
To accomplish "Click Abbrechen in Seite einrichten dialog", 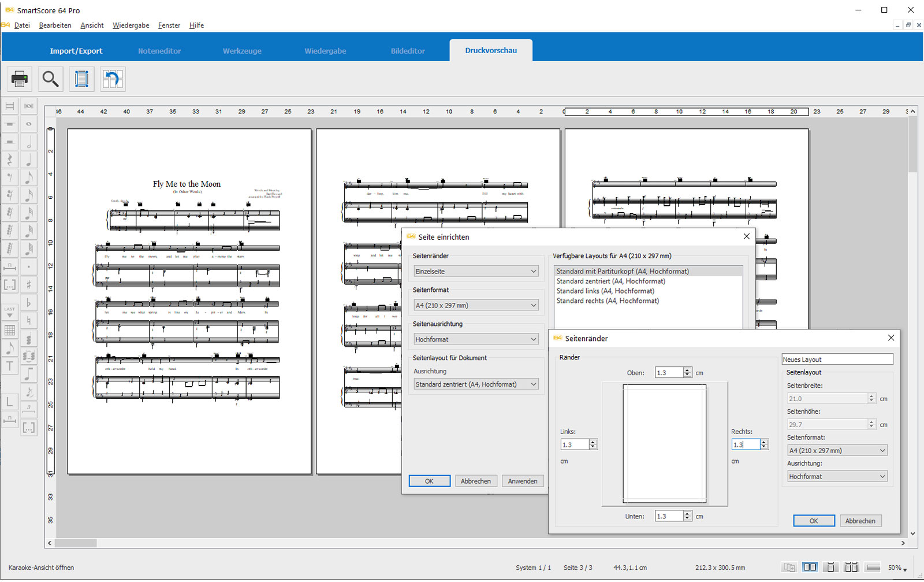I will [476, 481].
